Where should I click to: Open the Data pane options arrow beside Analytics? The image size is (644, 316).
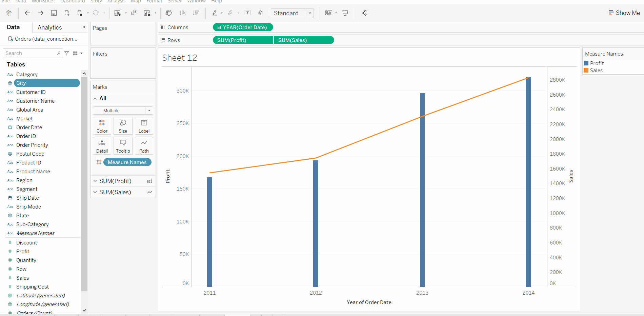pyautogui.click(x=84, y=27)
